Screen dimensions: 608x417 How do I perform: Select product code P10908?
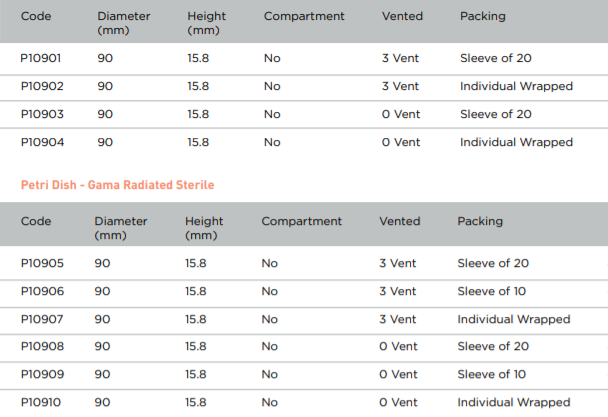tap(42, 346)
